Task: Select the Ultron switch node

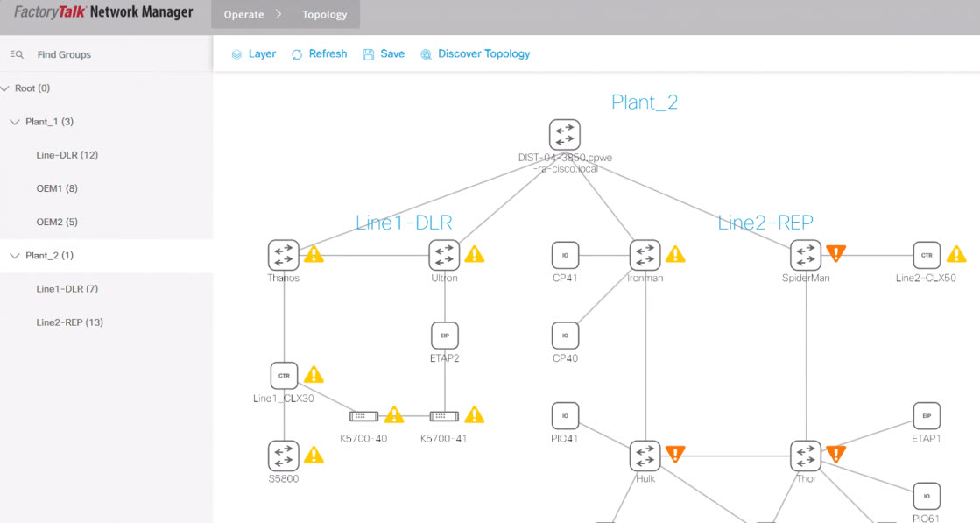Action: click(x=444, y=255)
